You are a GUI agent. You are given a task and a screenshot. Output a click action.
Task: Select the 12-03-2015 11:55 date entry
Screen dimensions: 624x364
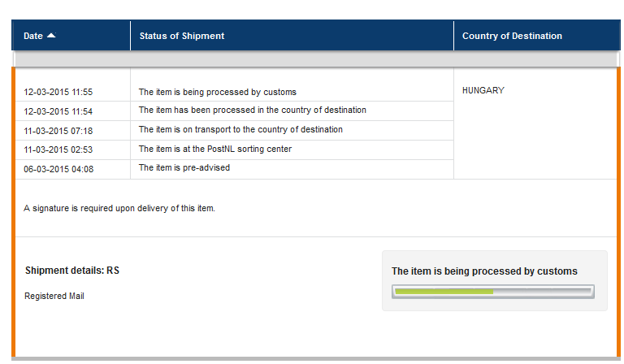click(x=58, y=93)
